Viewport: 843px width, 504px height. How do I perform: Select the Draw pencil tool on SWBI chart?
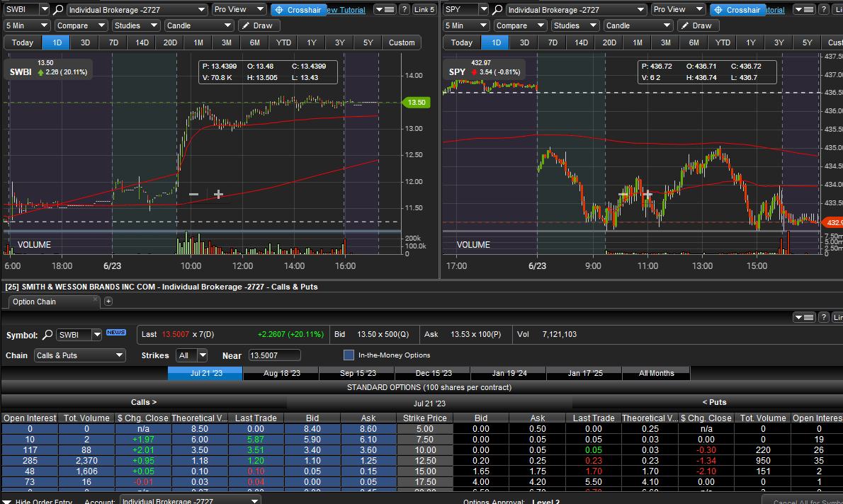coord(259,25)
